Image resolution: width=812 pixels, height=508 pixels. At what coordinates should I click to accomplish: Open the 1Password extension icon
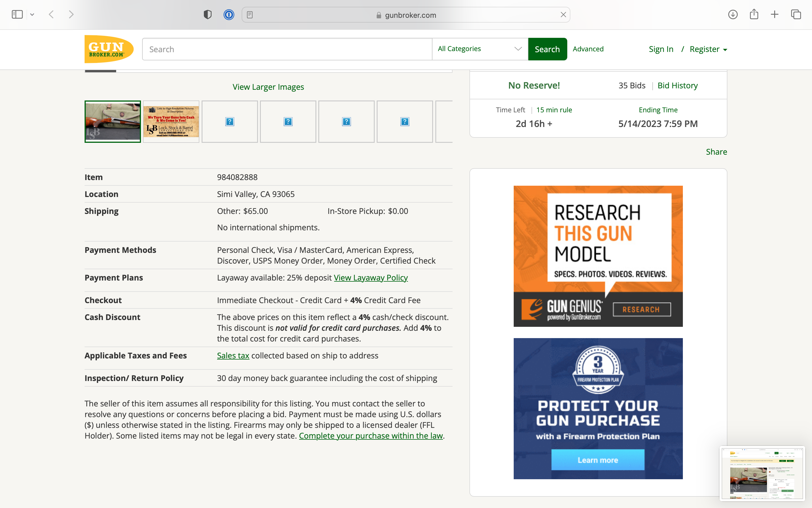[x=229, y=14]
